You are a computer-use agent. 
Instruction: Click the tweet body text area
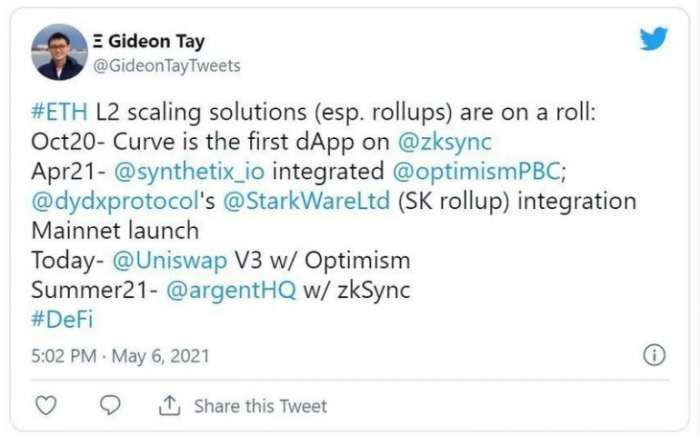(x=333, y=216)
